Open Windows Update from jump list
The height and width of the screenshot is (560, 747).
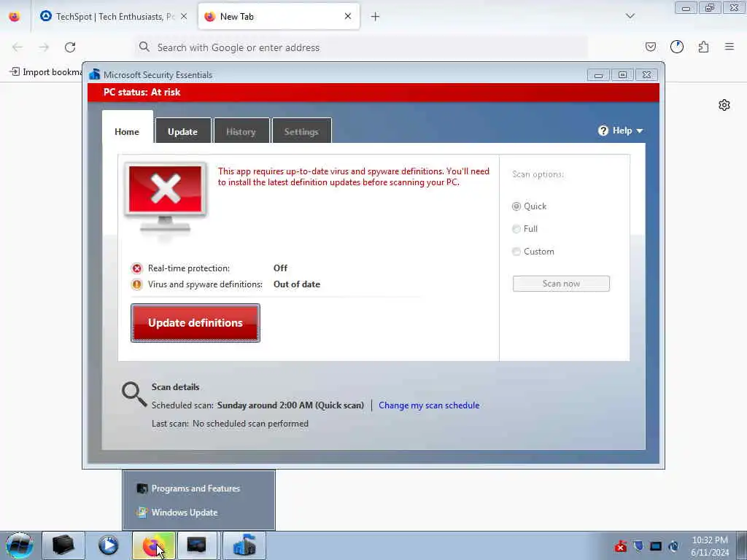tap(185, 513)
